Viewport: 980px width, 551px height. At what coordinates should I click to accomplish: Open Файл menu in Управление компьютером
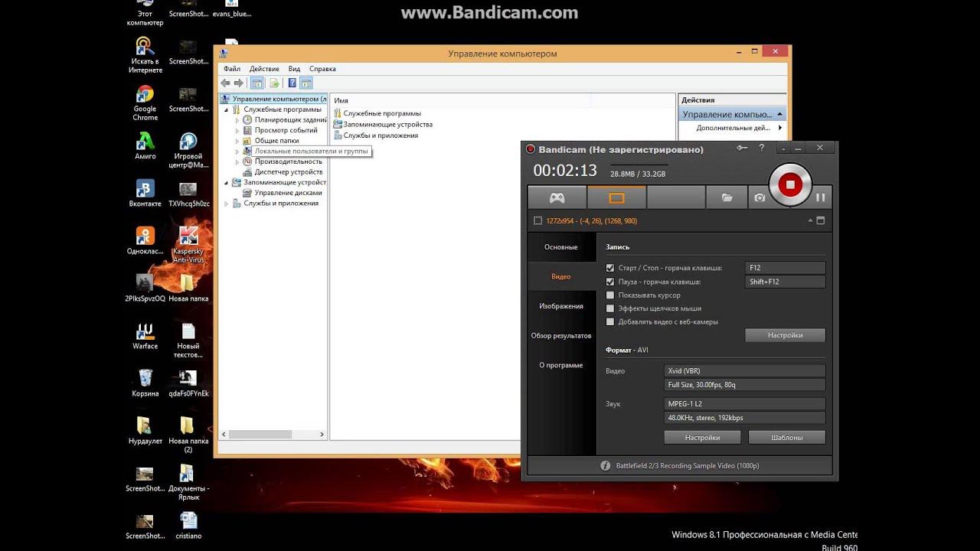232,69
